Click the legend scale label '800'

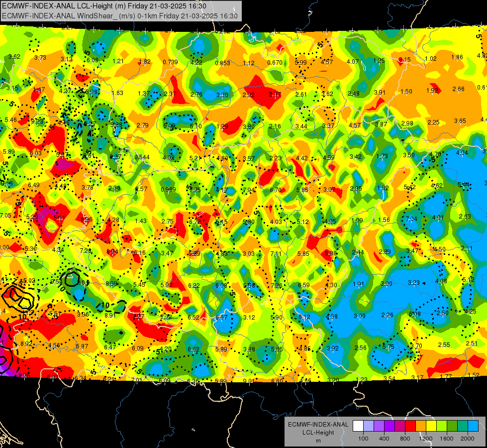[x=405, y=439]
